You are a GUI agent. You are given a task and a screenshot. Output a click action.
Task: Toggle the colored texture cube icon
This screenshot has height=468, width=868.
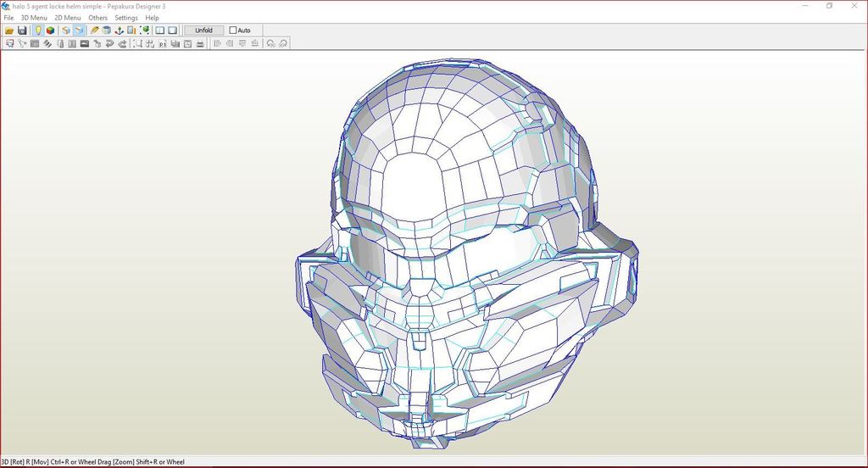50,31
